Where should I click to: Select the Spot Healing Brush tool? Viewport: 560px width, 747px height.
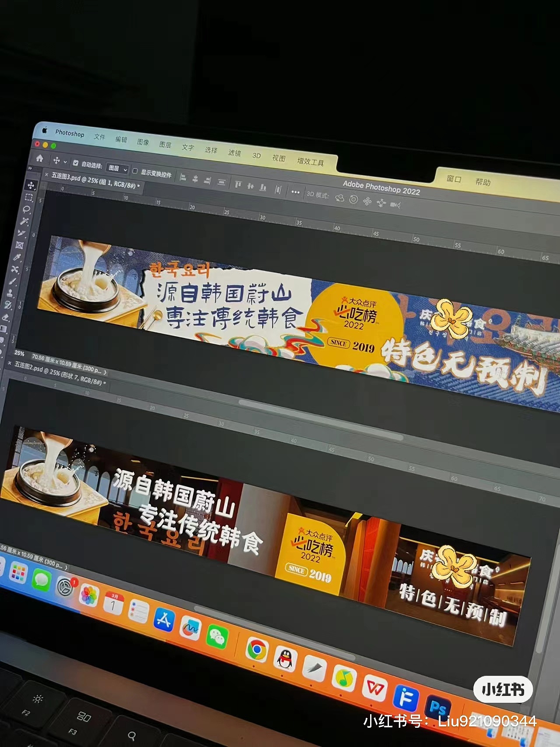pyautogui.click(x=15, y=269)
